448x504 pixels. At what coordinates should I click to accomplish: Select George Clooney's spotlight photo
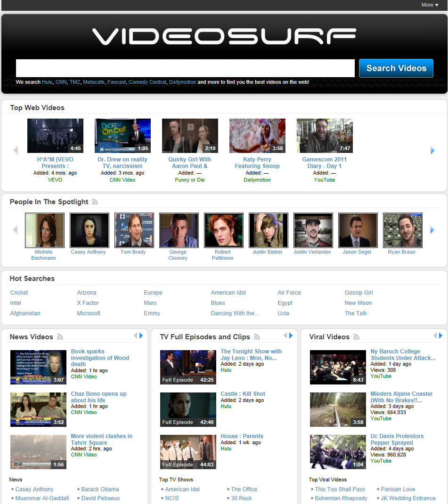tap(179, 231)
